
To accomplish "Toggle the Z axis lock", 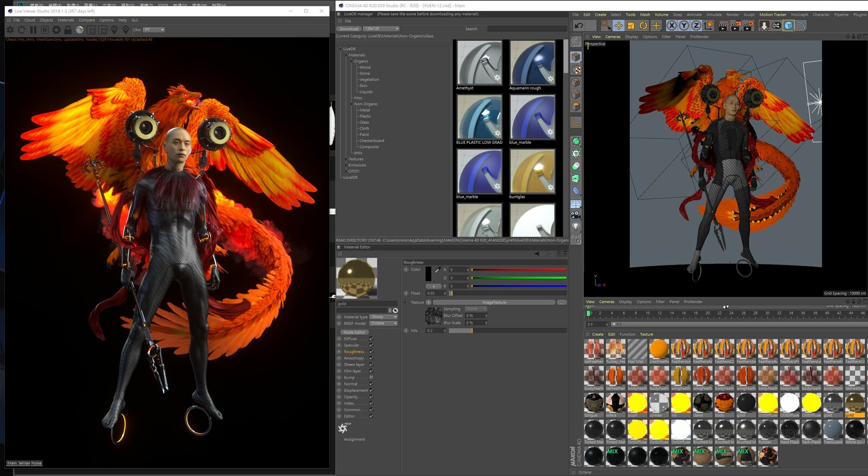I will tap(697, 25).
